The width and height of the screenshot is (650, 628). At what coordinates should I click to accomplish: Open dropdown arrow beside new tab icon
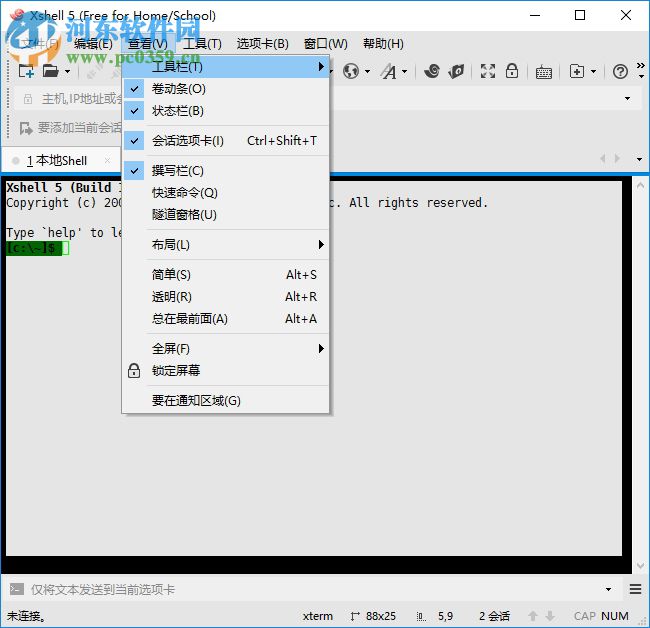(x=593, y=72)
